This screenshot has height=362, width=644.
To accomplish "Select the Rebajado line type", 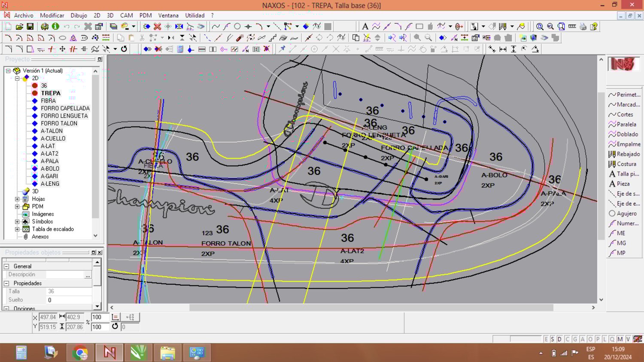I will tap(625, 154).
